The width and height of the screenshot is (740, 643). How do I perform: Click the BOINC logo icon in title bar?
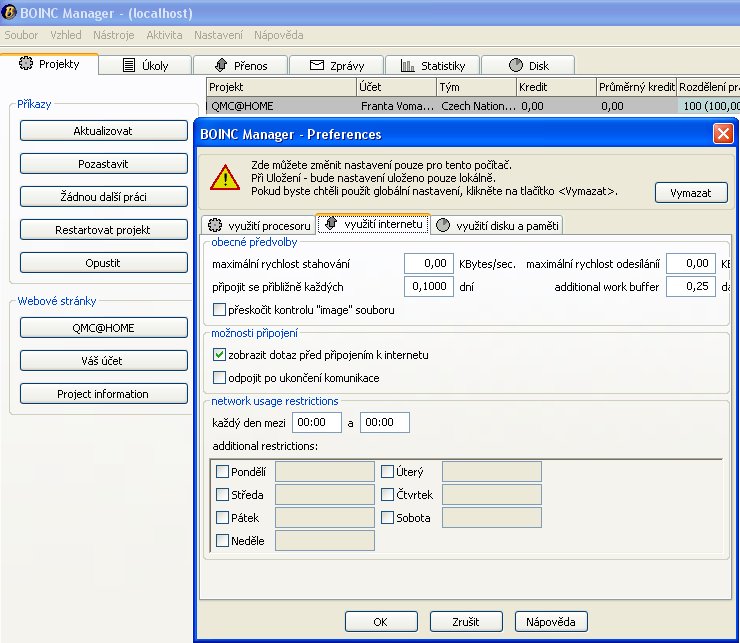click(x=9, y=12)
